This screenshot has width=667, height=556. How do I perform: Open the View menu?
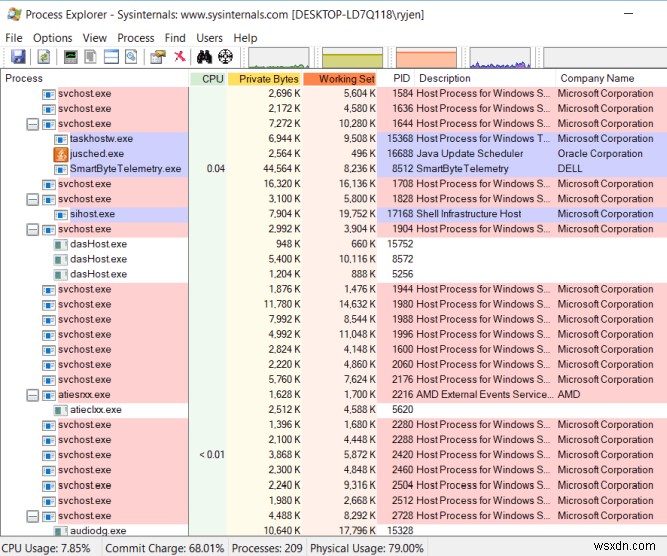94,38
